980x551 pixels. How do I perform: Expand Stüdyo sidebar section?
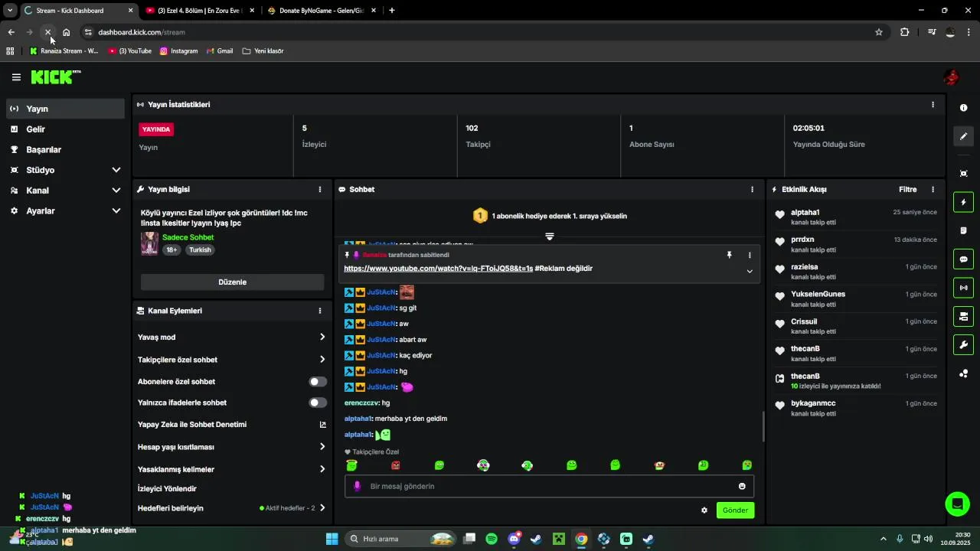click(x=116, y=170)
